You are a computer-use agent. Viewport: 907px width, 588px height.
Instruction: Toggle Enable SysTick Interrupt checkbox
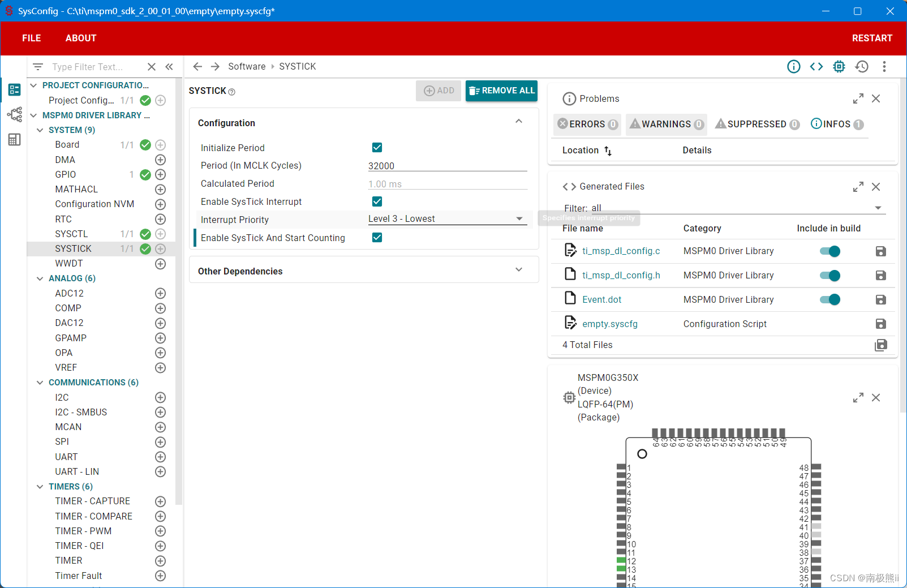coord(377,201)
